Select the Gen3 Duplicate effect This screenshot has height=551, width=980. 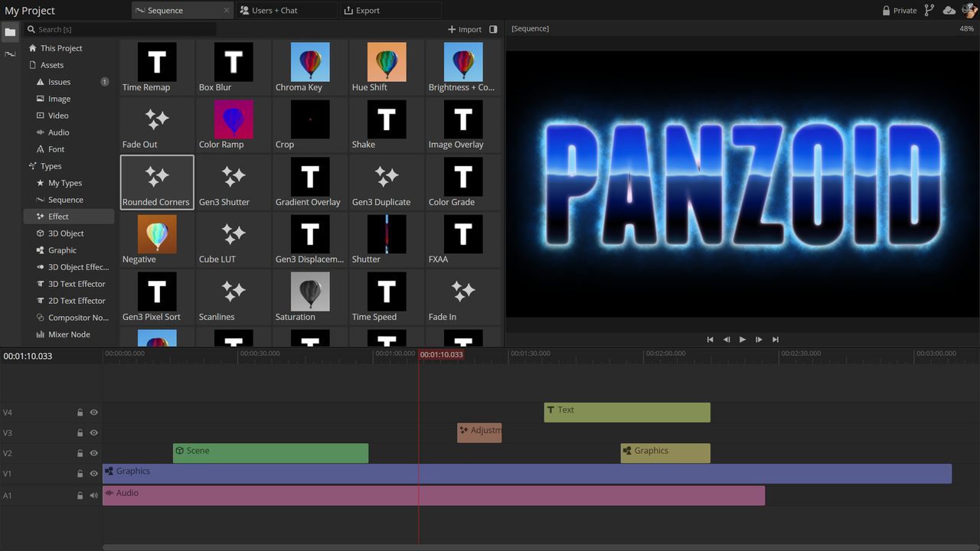point(387,182)
